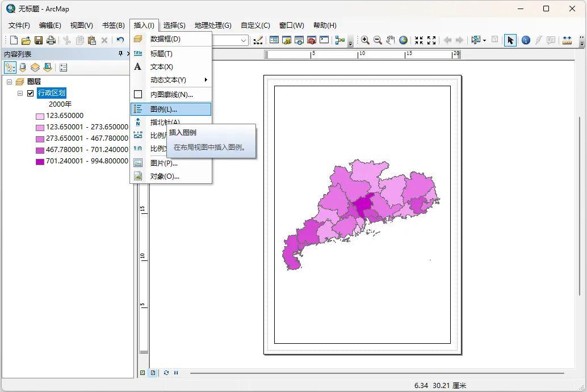Collapse the 图层 data frame node

9,82
